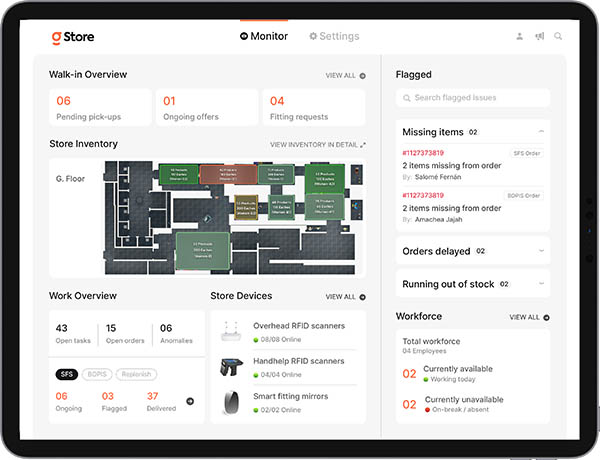600x460 pixels.
Task: Click the red On-break / absent status dot
Action: (x=427, y=410)
